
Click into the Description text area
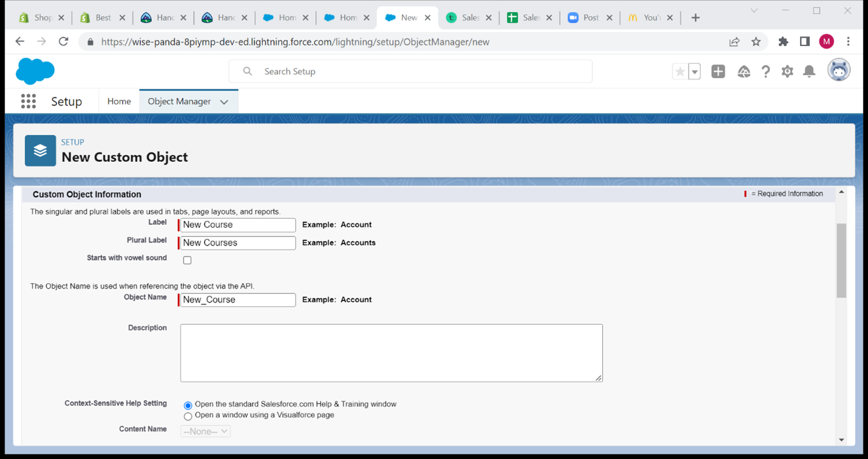pyautogui.click(x=391, y=352)
